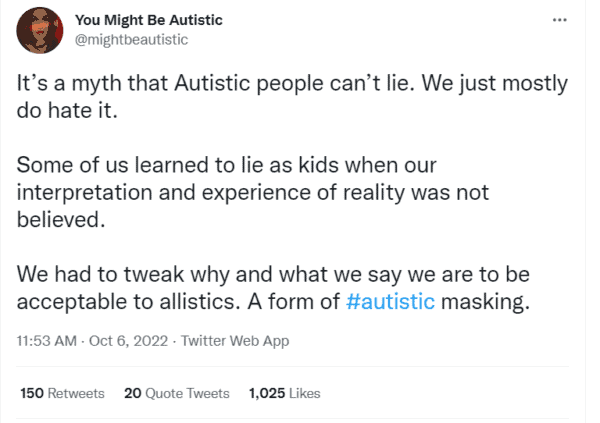
Task: Open the You Might Be Autistic display name
Action: [148, 20]
